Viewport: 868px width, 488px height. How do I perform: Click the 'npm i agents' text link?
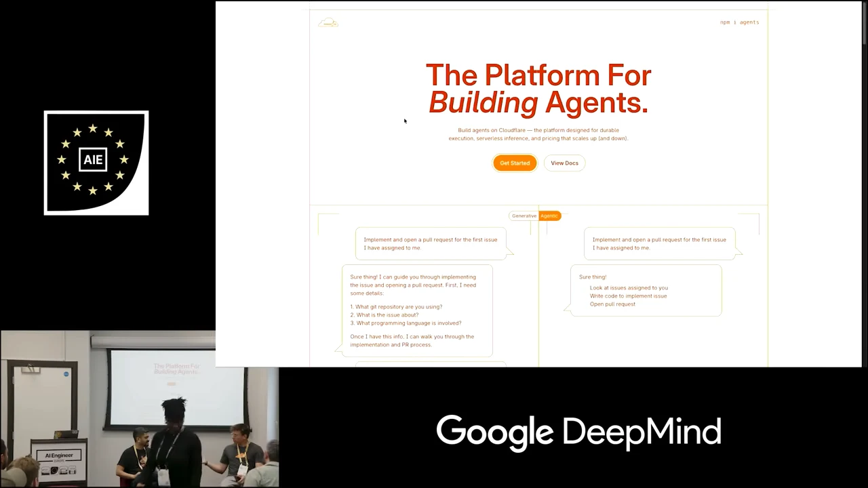click(x=739, y=22)
